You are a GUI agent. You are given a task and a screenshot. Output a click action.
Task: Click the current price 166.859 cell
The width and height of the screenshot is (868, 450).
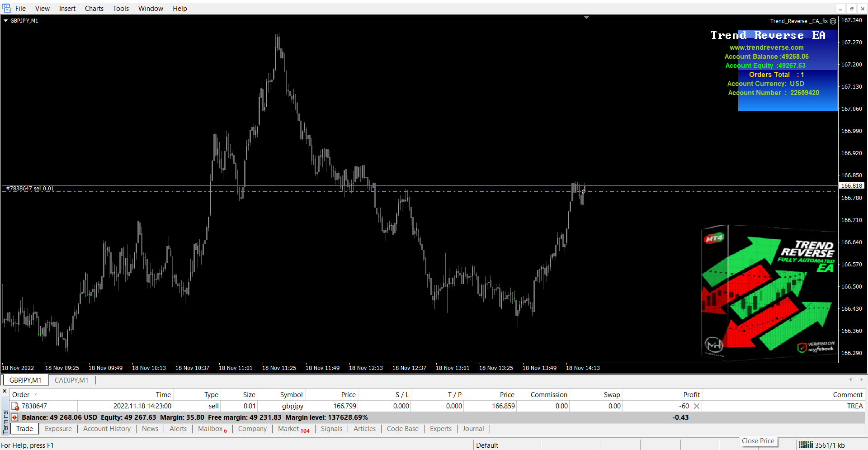tap(490, 406)
